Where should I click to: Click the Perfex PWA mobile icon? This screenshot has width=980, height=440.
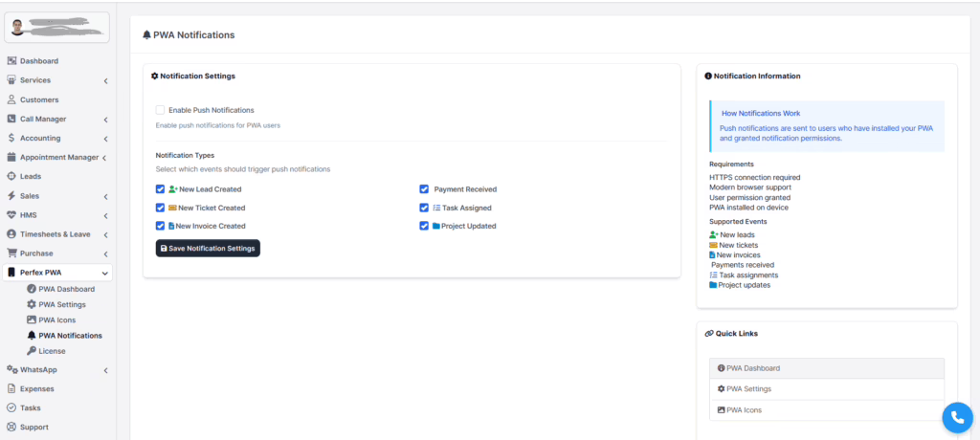click(11, 273)
